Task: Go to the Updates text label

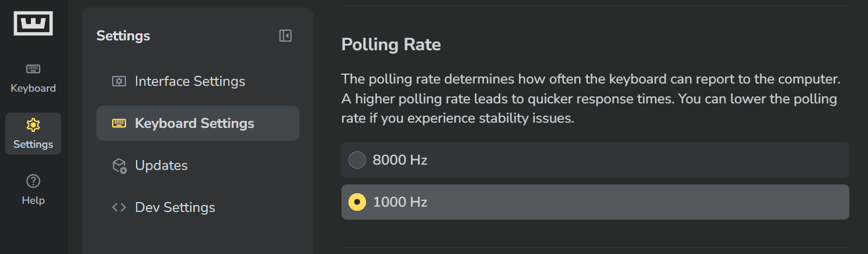Action: tap(161, 165)
